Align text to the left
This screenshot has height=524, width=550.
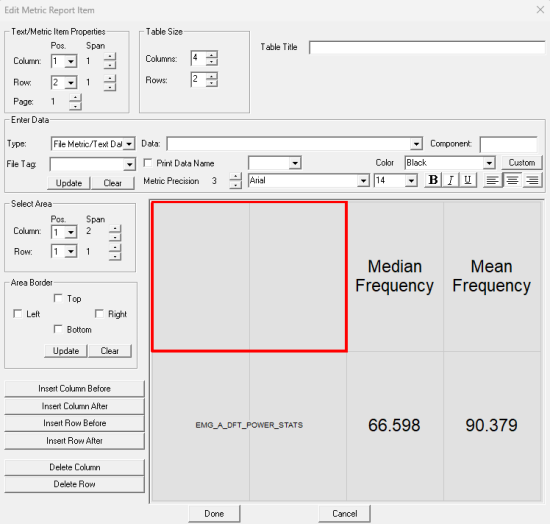click(492, 180)
